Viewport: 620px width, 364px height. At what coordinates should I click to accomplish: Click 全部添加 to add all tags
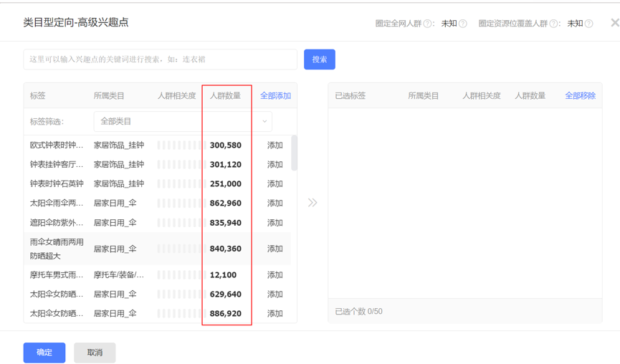[x=276, y=95]
